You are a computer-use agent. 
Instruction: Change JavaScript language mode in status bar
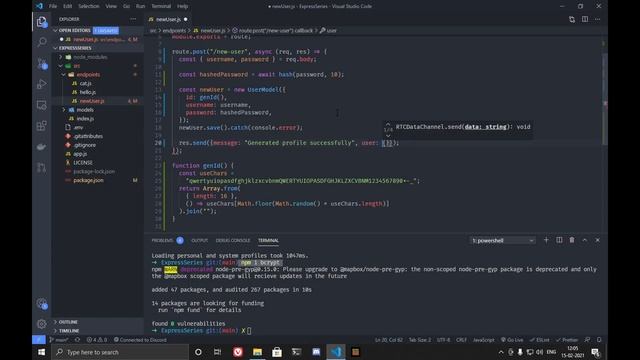pyautogui.click(x=484, y=340)
